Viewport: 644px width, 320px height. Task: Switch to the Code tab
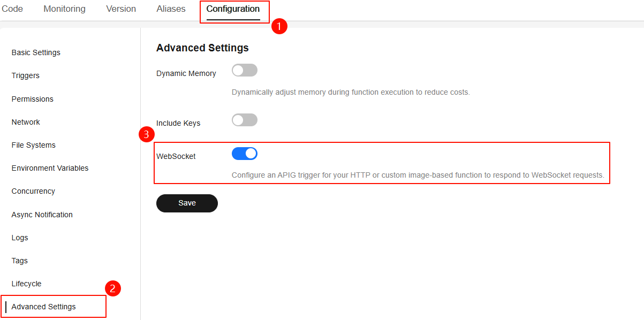12,9
